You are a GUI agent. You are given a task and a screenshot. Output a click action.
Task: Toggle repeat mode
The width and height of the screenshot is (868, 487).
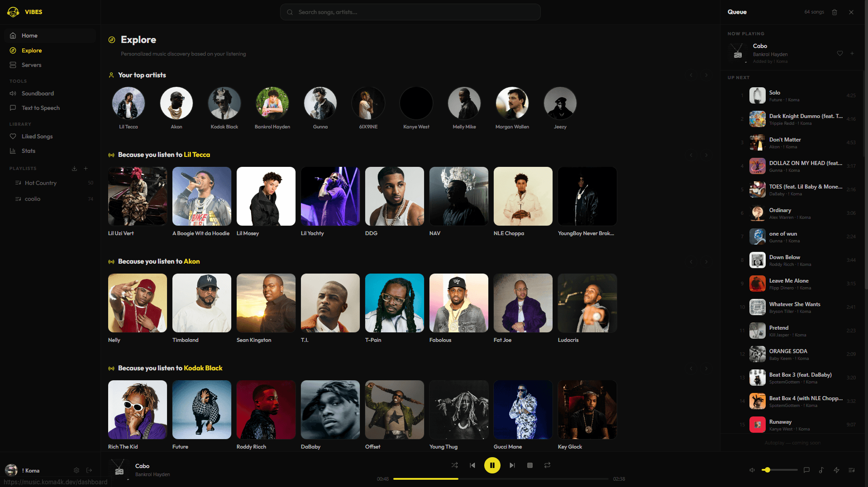click(x=547, y=465)
